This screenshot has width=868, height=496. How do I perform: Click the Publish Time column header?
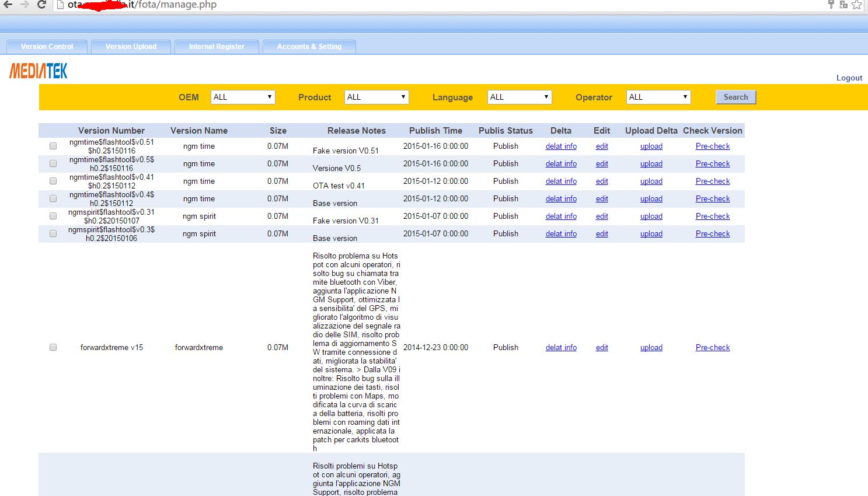click(x=435, y=131)
